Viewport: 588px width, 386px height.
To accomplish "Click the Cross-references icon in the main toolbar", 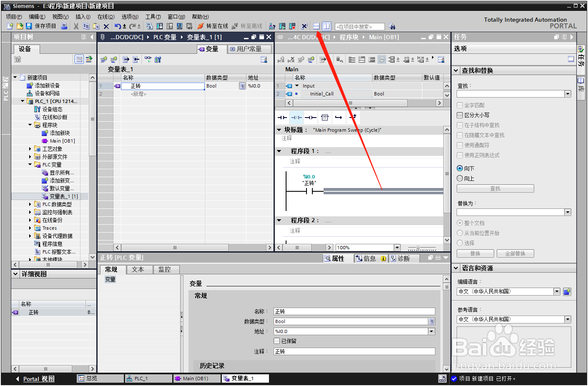I will pyautogui.click(x=304, y=26).
